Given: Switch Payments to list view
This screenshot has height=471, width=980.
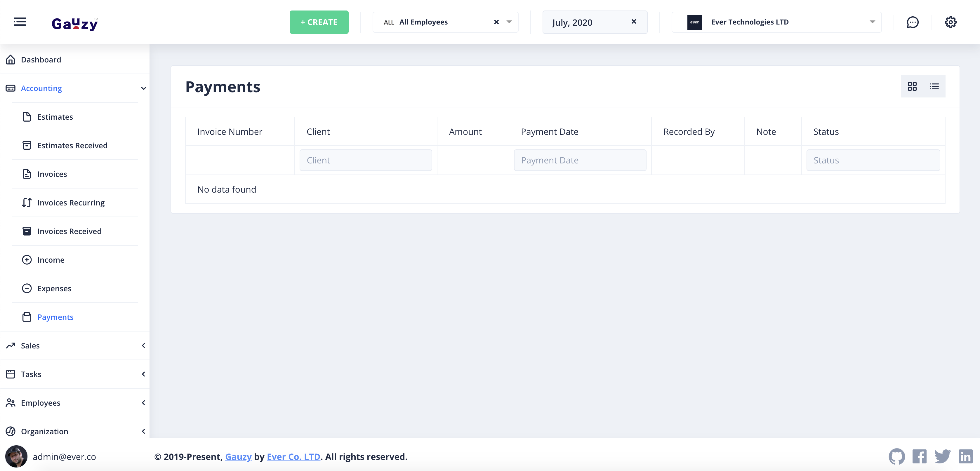Looking at the screenshot, I should pyautogui.click(x=934, y=86).
